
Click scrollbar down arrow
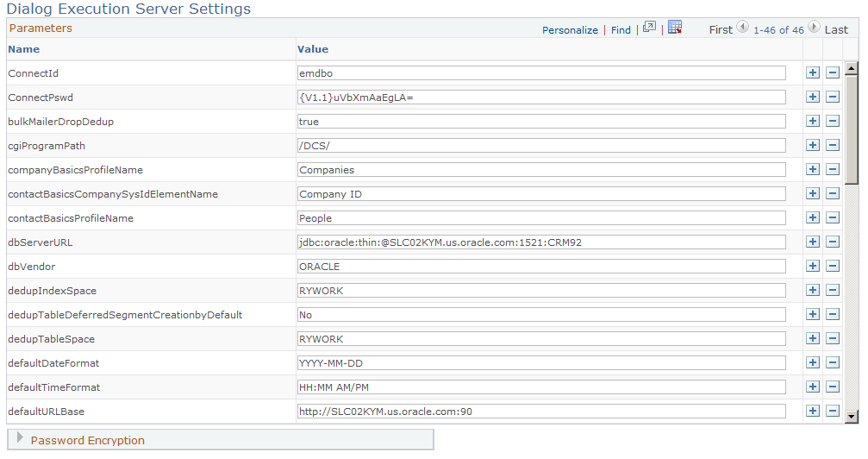coord(852,417)
